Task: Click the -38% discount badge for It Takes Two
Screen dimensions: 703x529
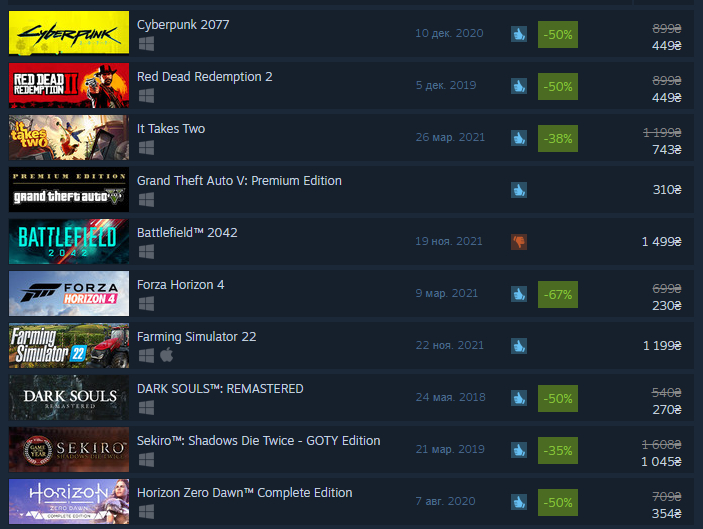Action: point(558,139)
